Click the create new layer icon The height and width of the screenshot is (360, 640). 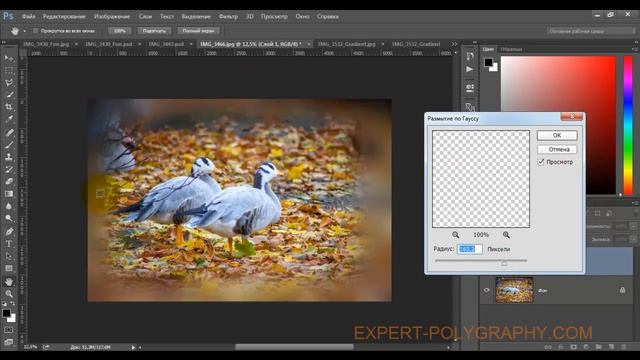pyautogui.click(x=611, y=347)
